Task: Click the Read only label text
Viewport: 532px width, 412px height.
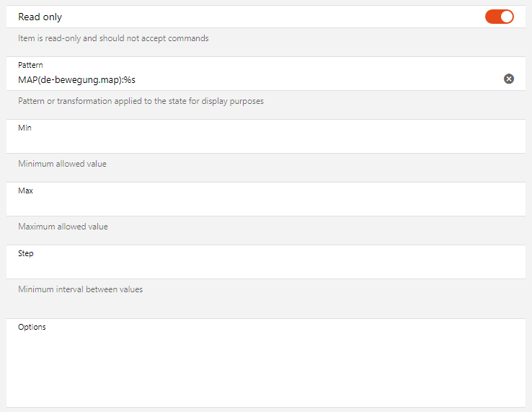Action: tap(40, 17)
